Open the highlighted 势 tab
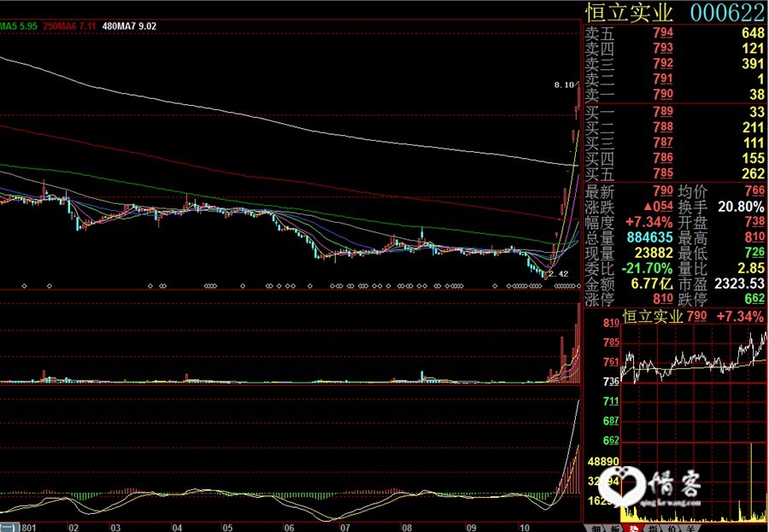This screenshot has width=769, height=532. pos(634,528)
